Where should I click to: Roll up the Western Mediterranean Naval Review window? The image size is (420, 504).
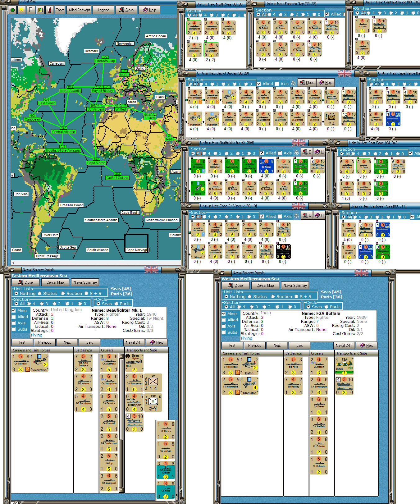click(x=221, y=273)
